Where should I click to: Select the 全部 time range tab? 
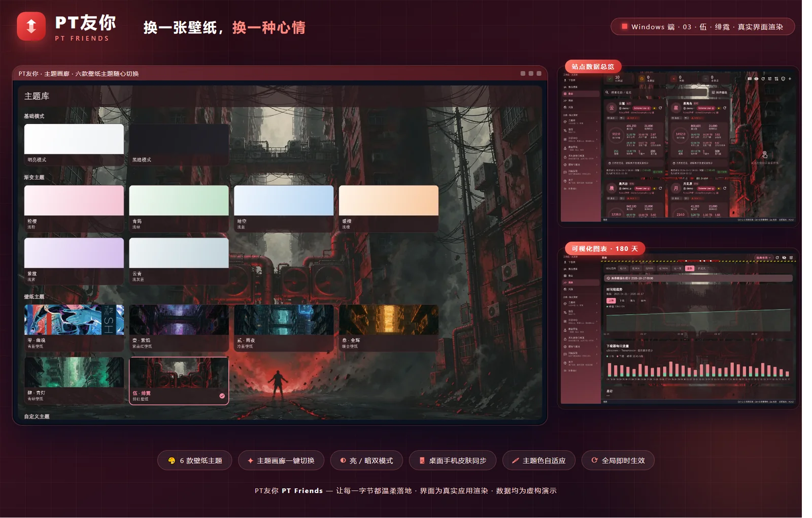tap(689, 268)
